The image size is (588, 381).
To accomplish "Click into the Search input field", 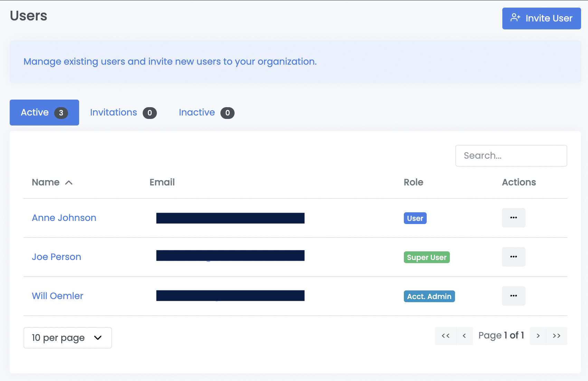I will click(x=511, y=156).
